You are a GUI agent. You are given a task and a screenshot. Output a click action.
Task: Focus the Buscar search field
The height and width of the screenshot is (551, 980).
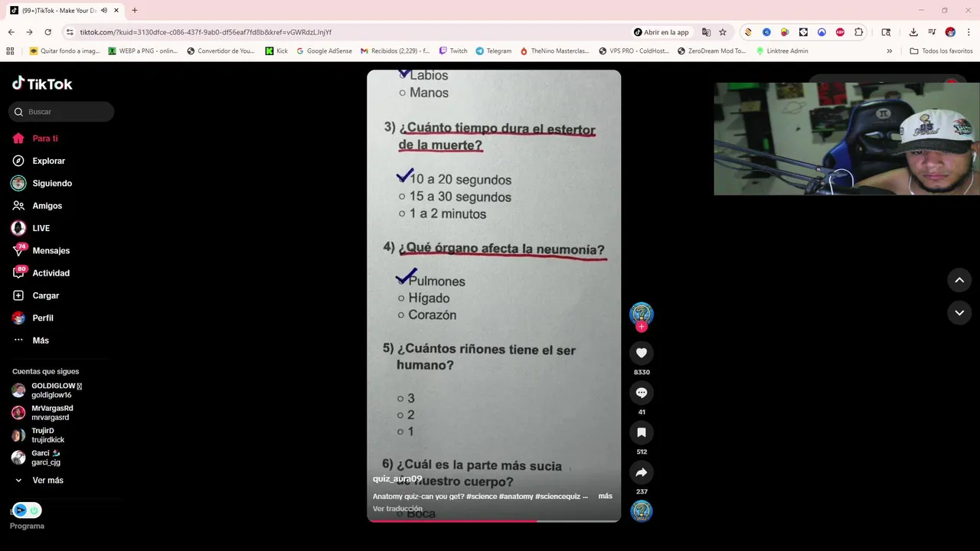tap(61, 112)
